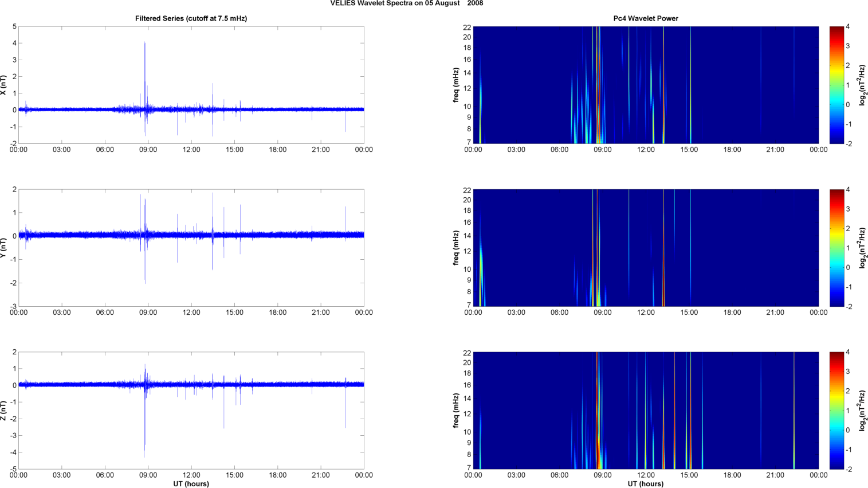The height and width of the screenshot is (488, 868).
Task: Click the bottom wavelet panel's colorbar
Action: (x=836, y=411)
